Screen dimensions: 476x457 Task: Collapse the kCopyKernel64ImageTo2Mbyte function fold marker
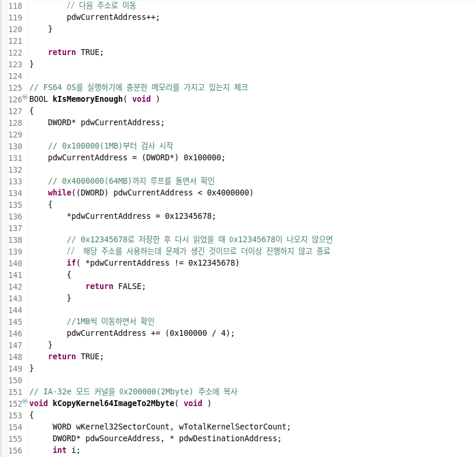click(x=25, y=401)
